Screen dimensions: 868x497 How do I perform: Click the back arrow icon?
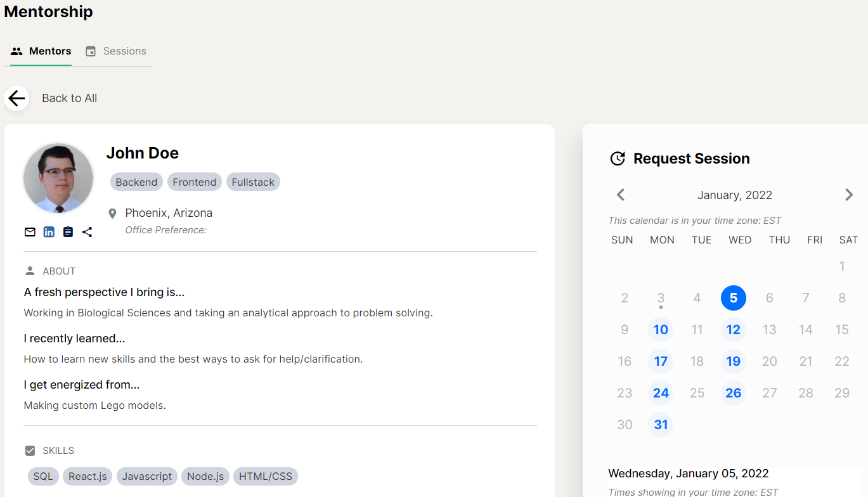(16, 98)
